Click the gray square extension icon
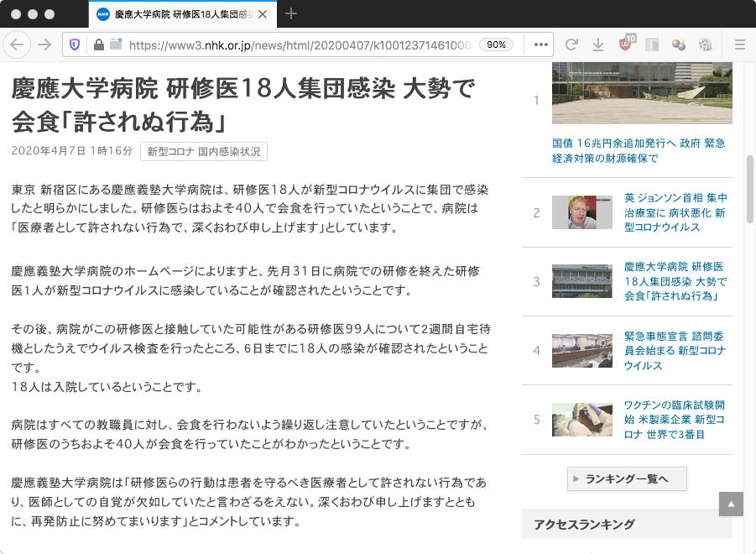756x554 pixels. pos(652,44)
